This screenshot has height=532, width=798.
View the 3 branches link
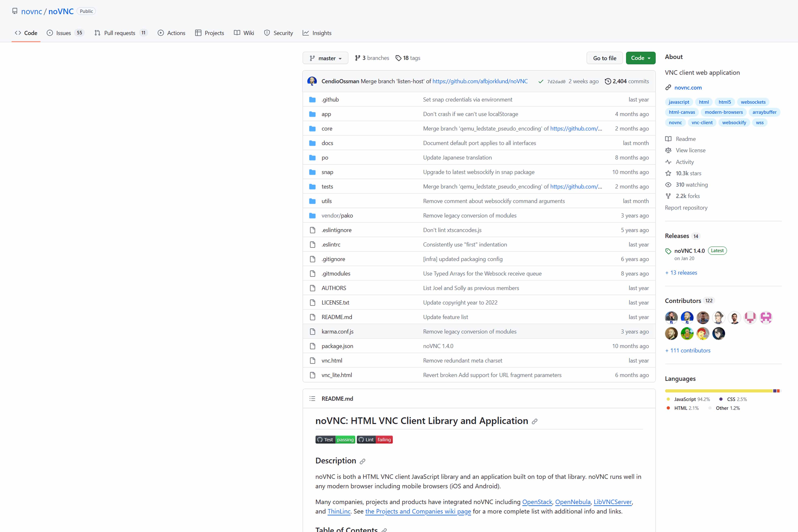click(x=372, y=58)
